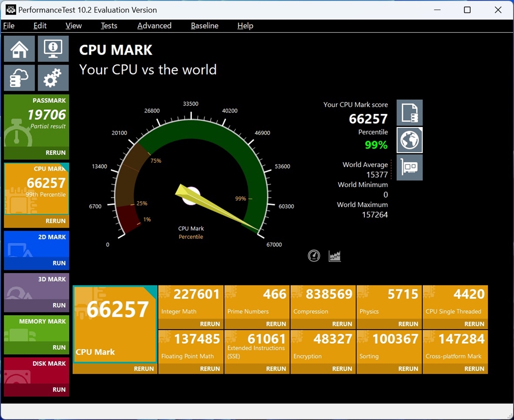Select the Encryption 48327 tile
Viewport: 514px width, 420px height.
click(x=323, y=347)
